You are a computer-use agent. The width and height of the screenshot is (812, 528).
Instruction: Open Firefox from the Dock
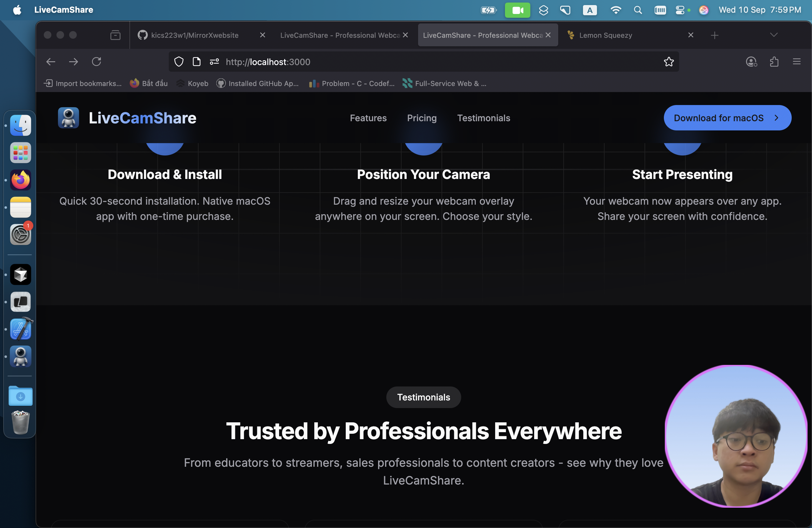point(21,180)
